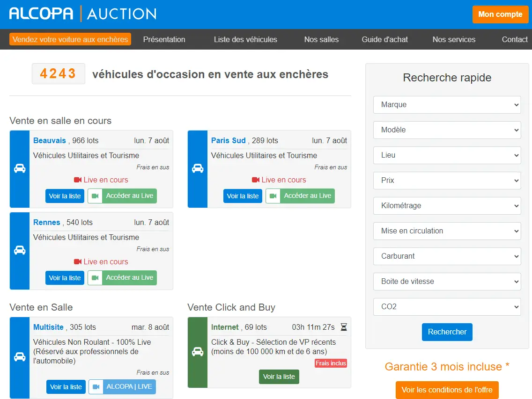The width and height of the screenshot is (532, 399).
Task: View the list for Rennes sale
Action: pos(65,278)
